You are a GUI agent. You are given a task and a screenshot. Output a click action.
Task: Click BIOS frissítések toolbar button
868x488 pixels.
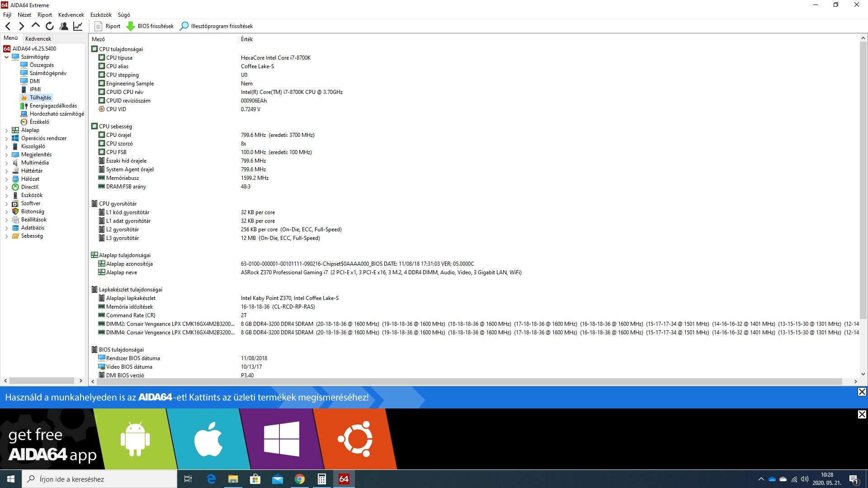(x=150, y=26)
